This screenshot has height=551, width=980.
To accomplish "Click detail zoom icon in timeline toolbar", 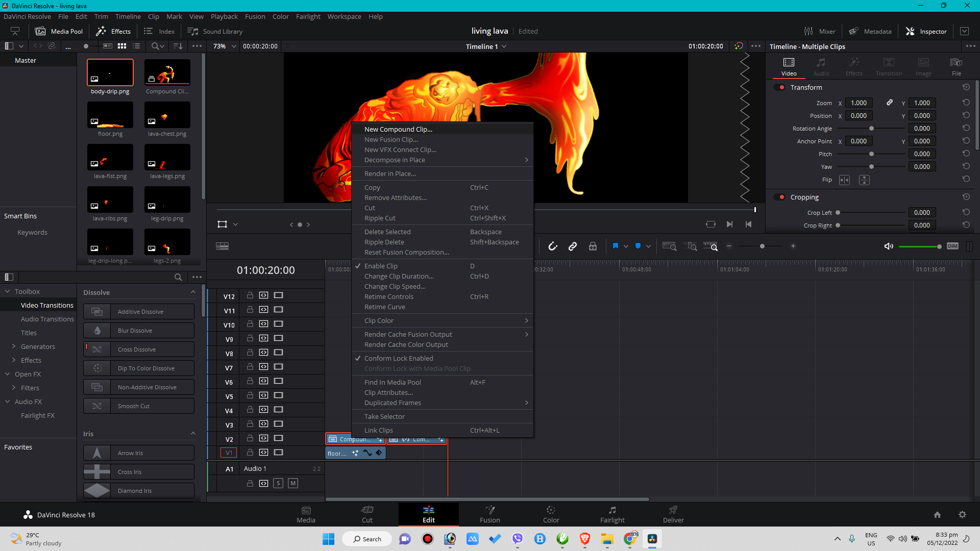I will pyautogui.click(x=690, y=246).
